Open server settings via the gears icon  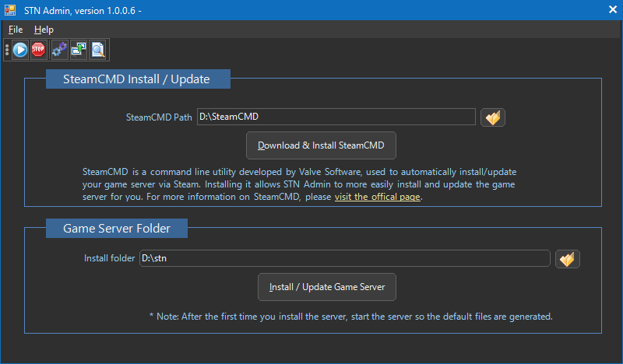[59, 50]
